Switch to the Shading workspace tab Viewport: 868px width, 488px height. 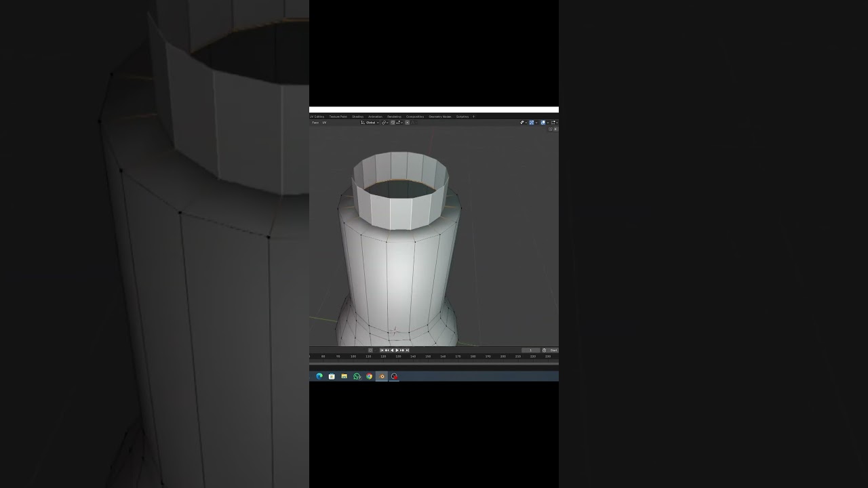pyautogui.click(x=357, y=117)
